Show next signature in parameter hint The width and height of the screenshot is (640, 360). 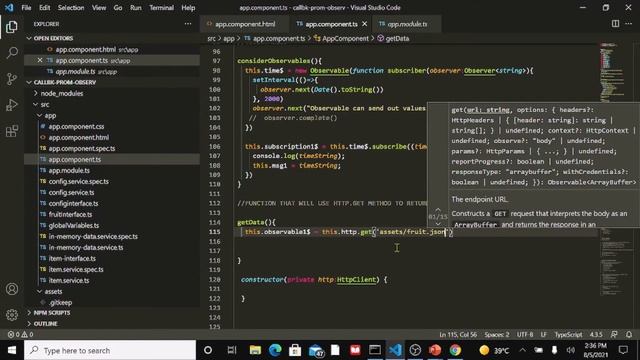point(438,224)
